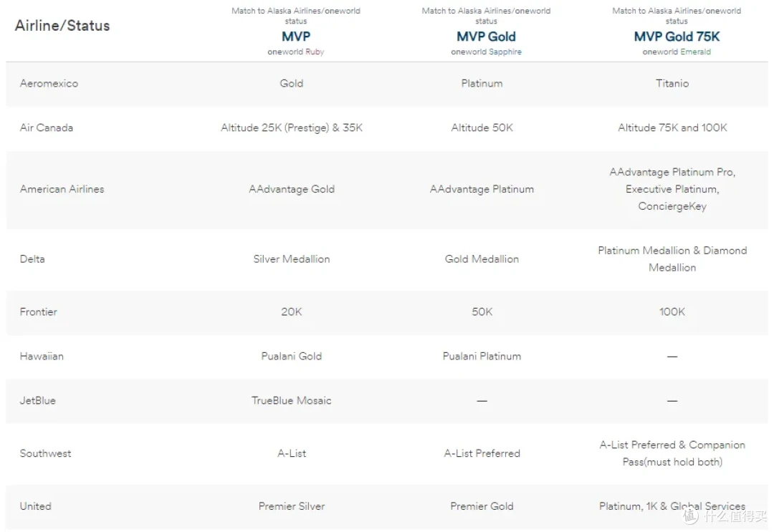
Task: Click the TrueBlue Mosaic cell
Action: tap(291, 400)
